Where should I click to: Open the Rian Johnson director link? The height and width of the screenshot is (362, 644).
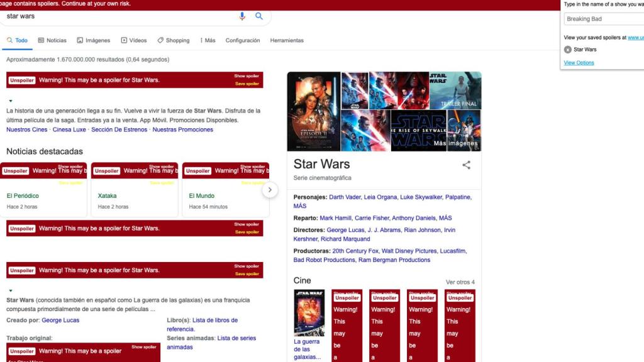[x=422, y=230]
